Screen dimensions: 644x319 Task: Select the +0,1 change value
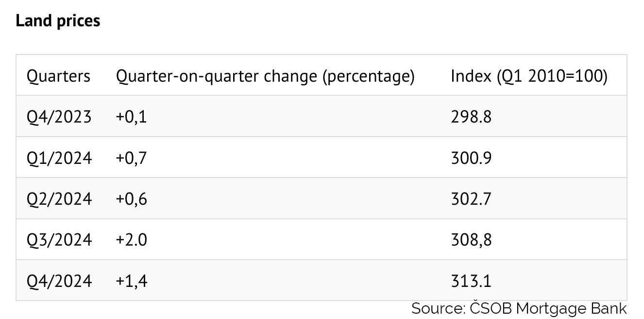coord(131,117)
